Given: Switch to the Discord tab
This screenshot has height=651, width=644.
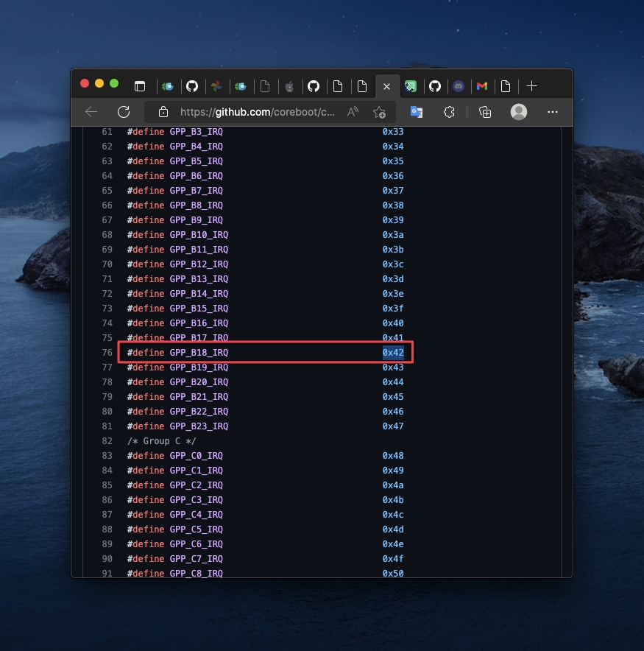Looking at the screenshot, I should 459,86.
